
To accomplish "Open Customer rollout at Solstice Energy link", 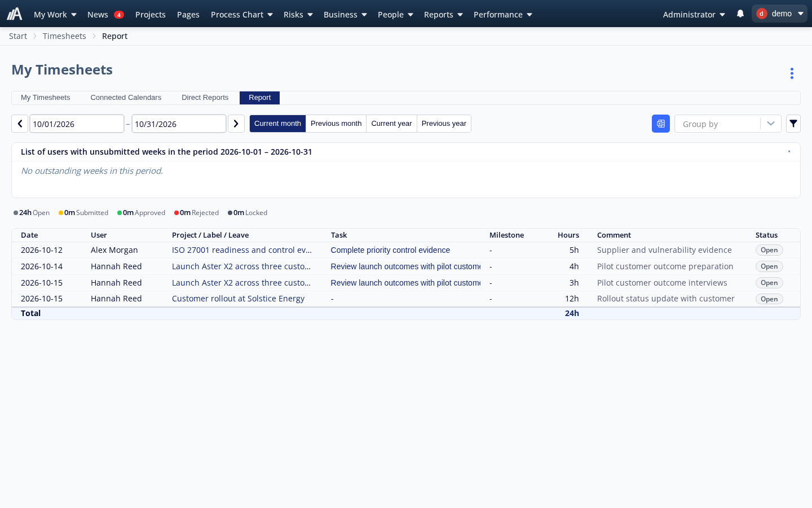I will pos(238,299).
